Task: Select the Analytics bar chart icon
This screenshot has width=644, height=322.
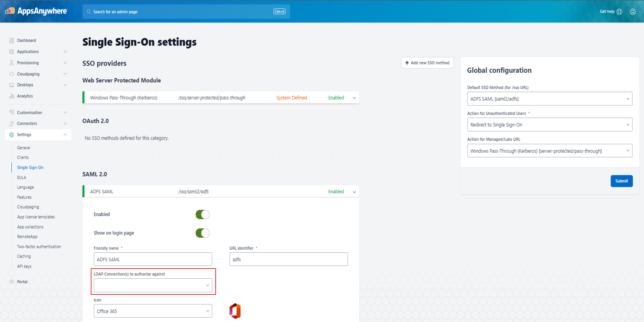Action: 12,96
